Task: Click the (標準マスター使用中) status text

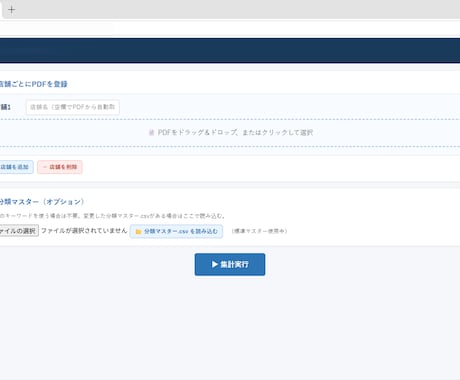Action: pyautogui.click(x=259, y=231)
